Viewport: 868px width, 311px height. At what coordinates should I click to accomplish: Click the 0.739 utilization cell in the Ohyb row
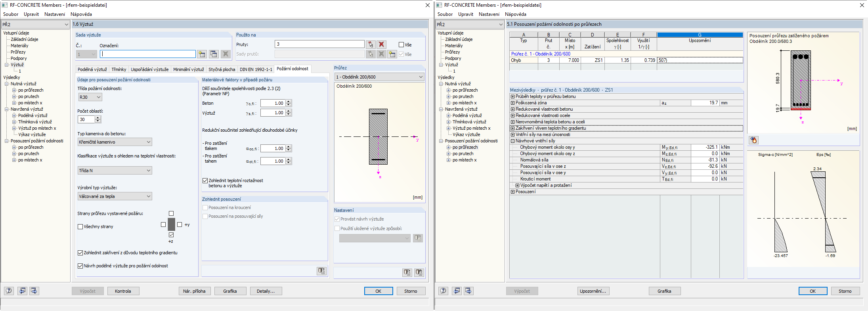click(x=644, y=60)
